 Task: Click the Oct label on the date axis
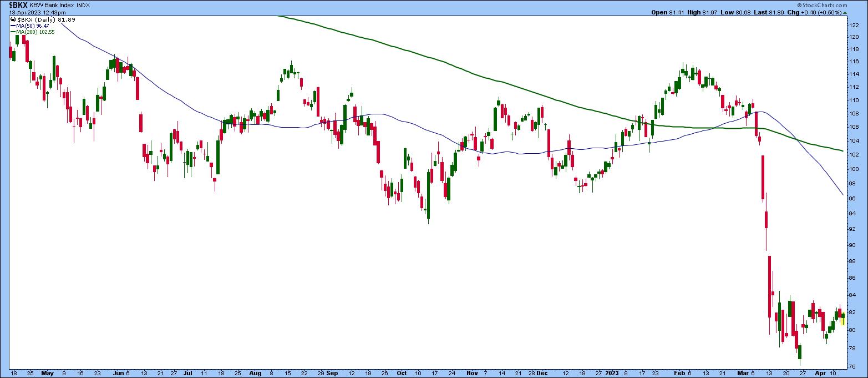pyautogui.click(x=402, y=374)
